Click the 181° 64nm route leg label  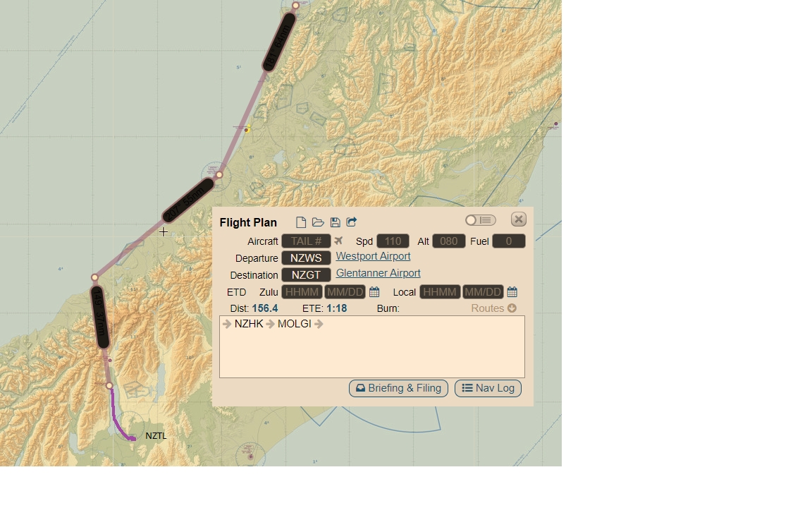coord(279,42)
